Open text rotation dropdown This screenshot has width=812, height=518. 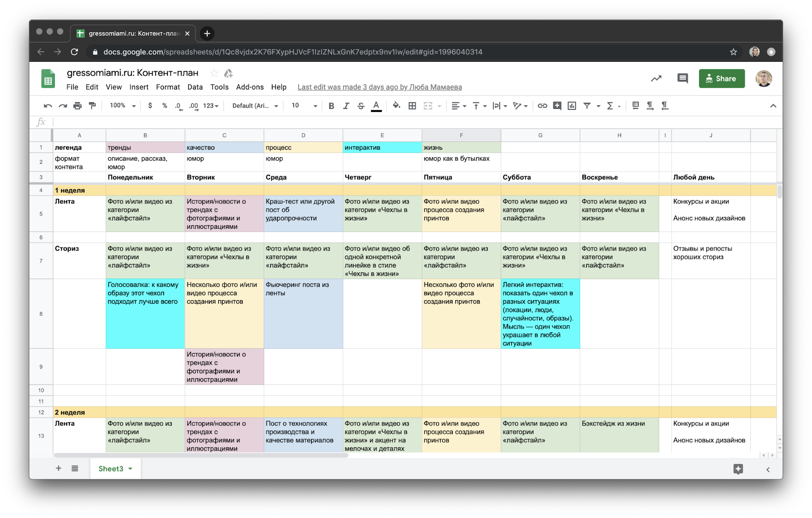[520, 106]
